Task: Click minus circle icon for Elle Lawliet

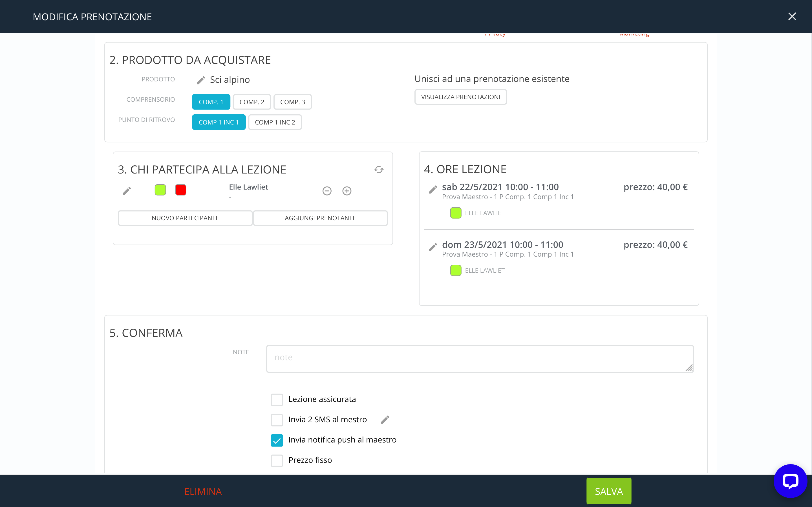Action: coord(327,191)
